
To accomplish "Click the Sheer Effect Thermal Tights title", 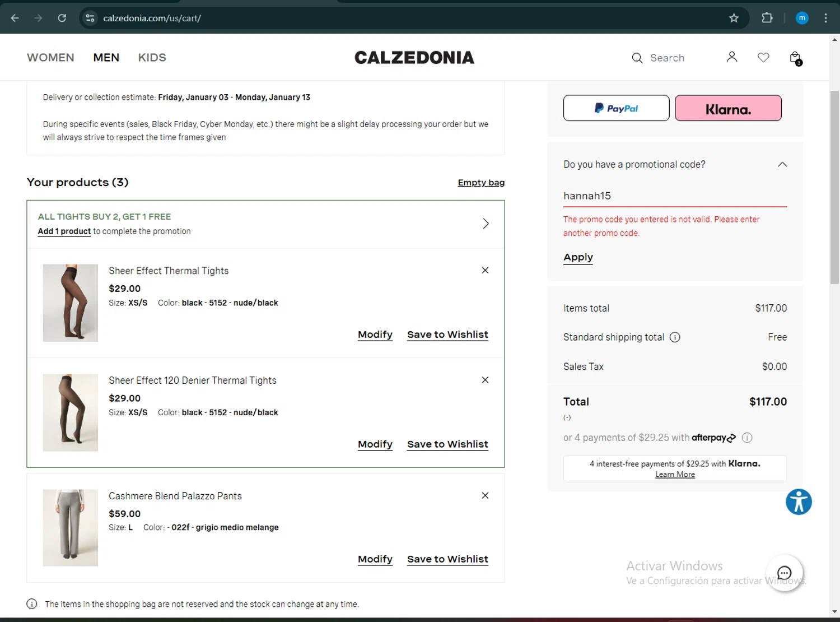I will tap(169, 271).
